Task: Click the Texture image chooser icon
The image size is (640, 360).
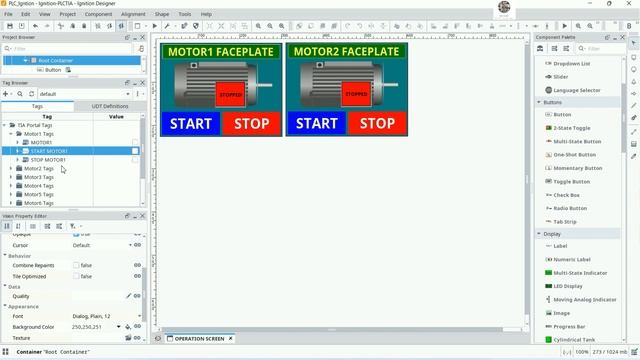Action: point(128,338)
